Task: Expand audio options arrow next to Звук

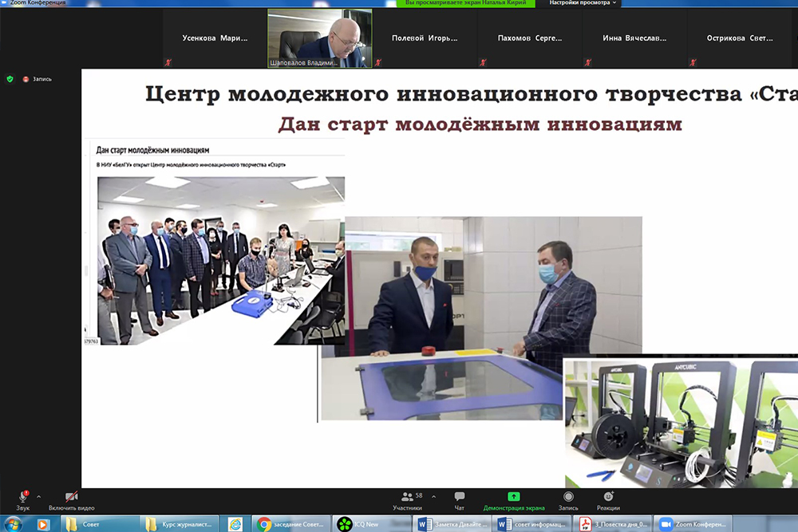Action: 38,496
